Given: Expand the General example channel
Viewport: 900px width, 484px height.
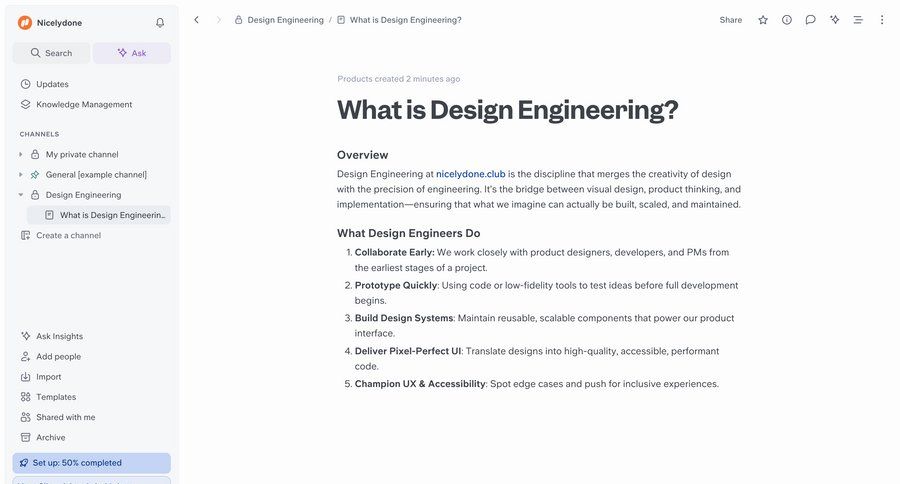Looking at the screenshot, I should pyautogui.click(x=21, y=174).
